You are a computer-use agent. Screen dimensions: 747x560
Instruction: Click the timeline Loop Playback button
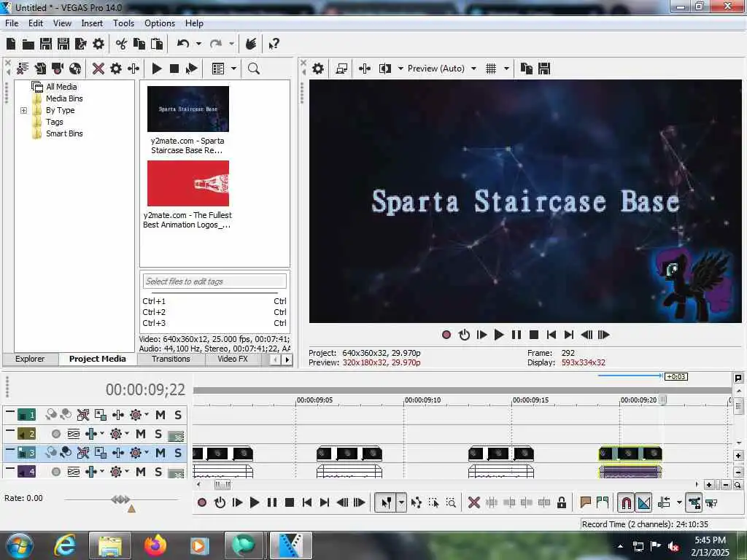coord(220,502)
